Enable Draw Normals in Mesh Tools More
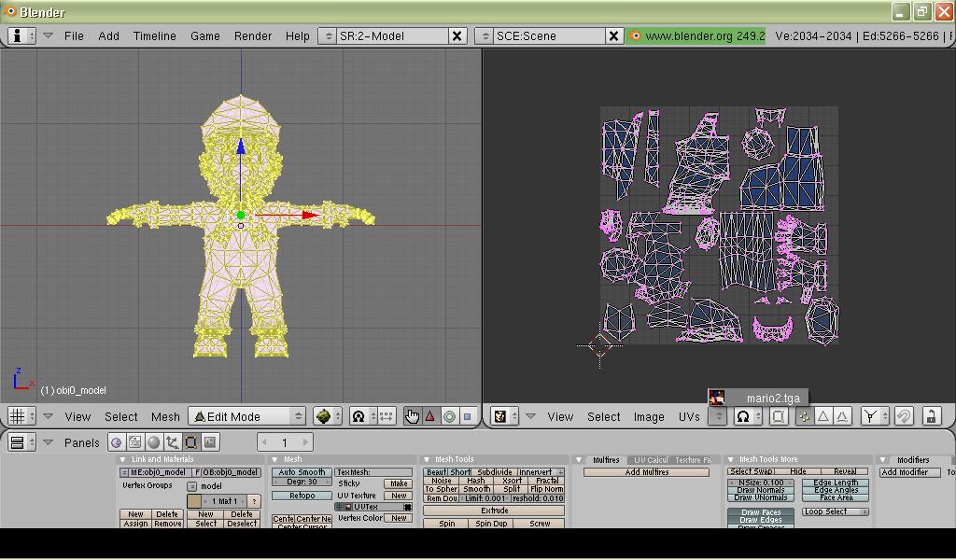 [x=761, y=490]
